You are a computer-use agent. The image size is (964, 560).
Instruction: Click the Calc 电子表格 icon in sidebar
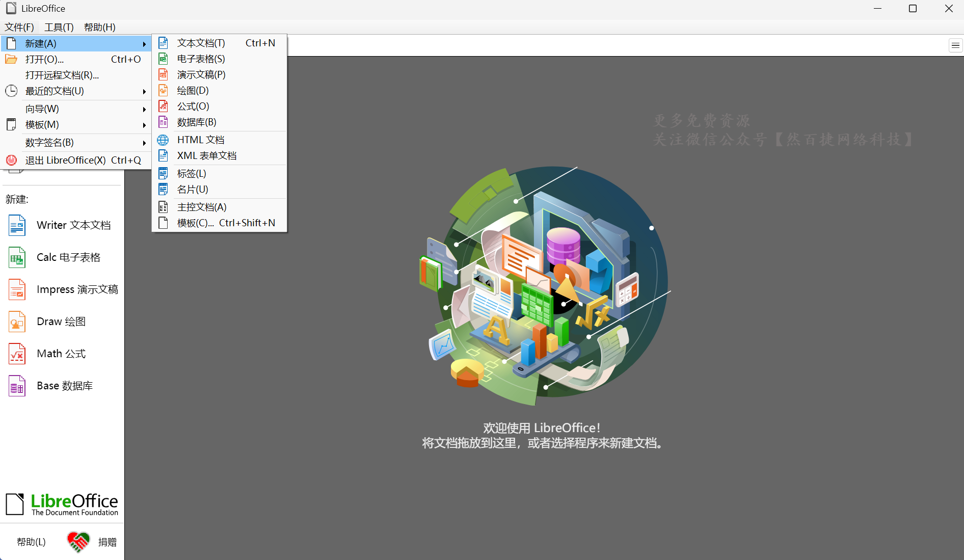pyautogui.click(x=17, y=257)
